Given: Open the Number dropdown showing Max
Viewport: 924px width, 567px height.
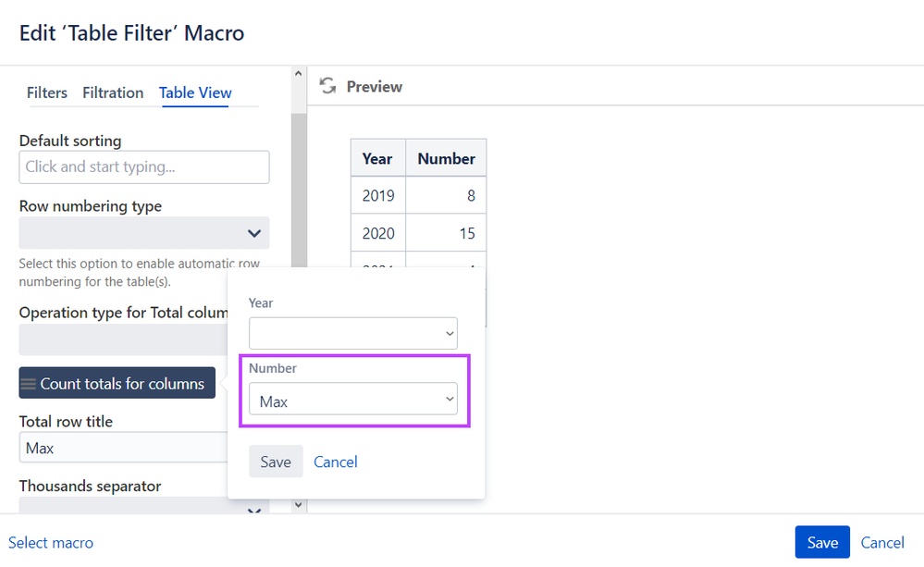Looking at the screenshot, I should click(x=353, y=399).
